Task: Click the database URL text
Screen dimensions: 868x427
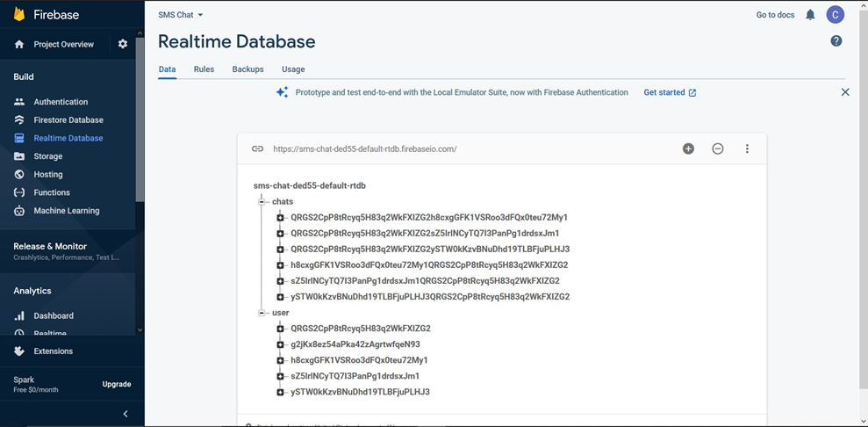Action: (x=365, y=149)
